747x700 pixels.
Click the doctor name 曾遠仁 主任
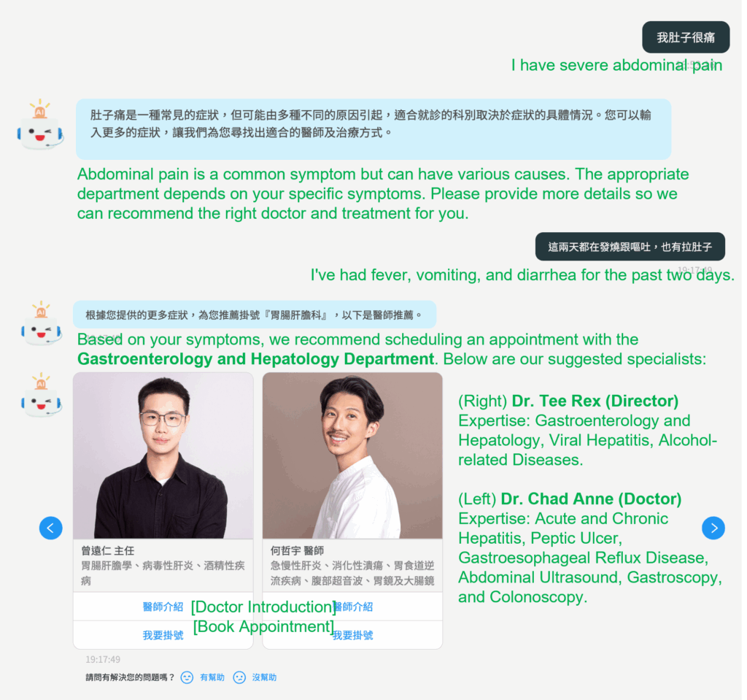pyautogui.click(x=108, y=550)
